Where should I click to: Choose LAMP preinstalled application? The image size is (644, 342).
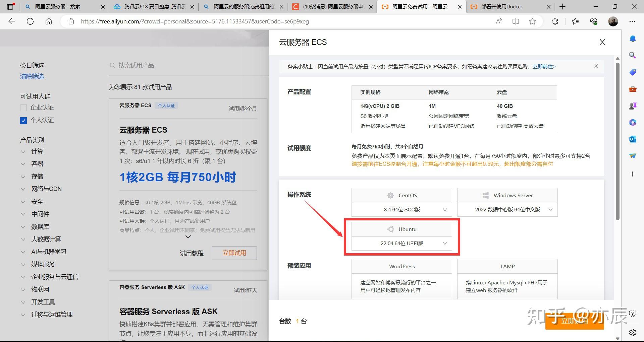coord(507,279)
